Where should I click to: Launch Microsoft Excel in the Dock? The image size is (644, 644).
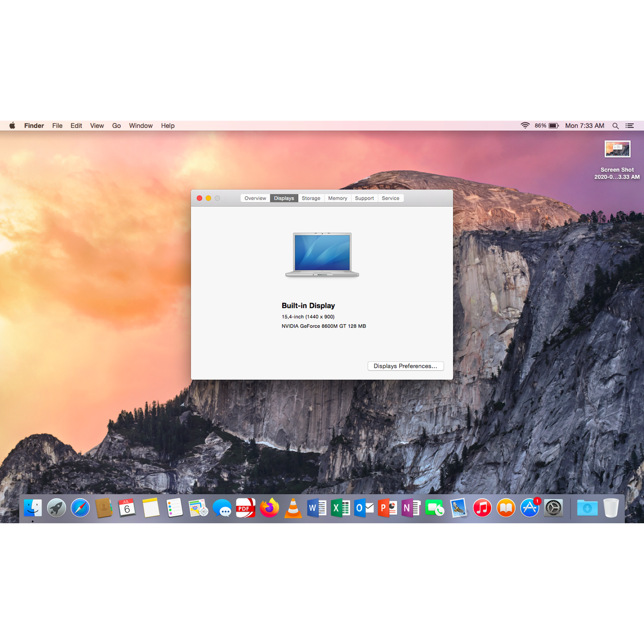click(340, 507)
